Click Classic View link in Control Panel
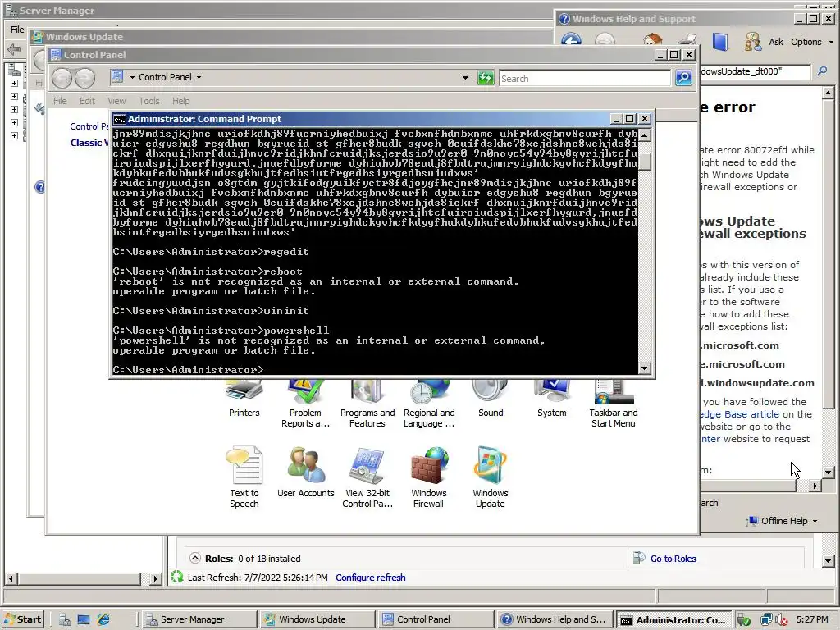The image size is (840, 630). pyautogui.click(x=89, y=143)
